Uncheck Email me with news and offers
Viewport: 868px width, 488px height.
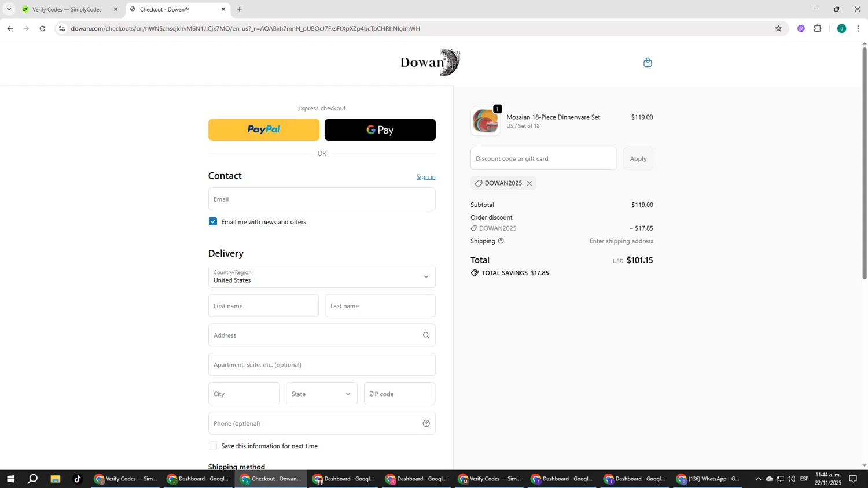point(213,221)
